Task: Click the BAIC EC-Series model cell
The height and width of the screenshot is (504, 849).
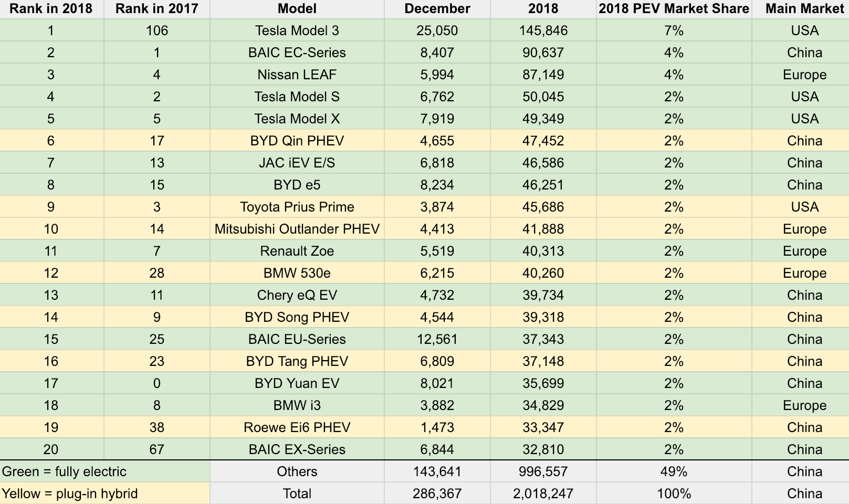Action: [297, 52]
